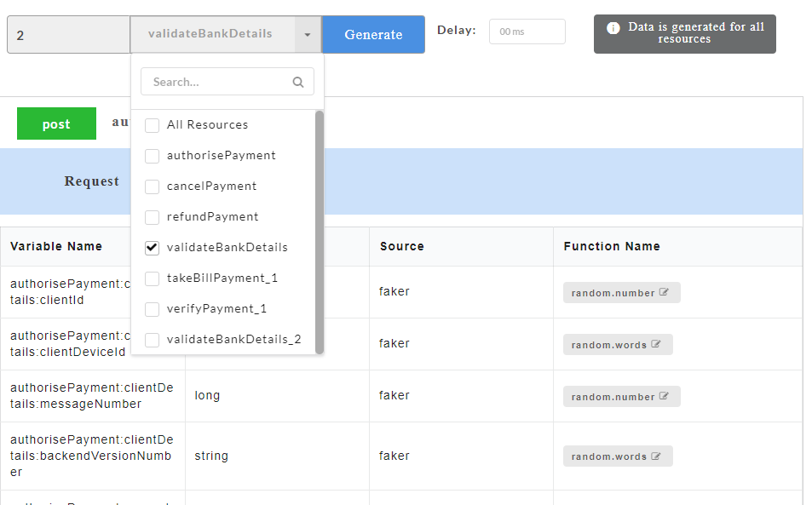Focus the Delay milliseconds input field

527,32
